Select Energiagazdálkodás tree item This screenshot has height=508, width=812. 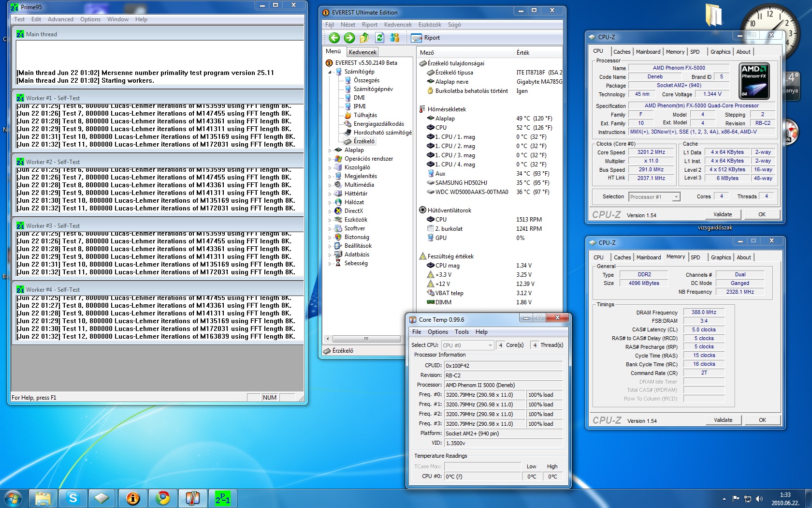[x=378, y=124]
